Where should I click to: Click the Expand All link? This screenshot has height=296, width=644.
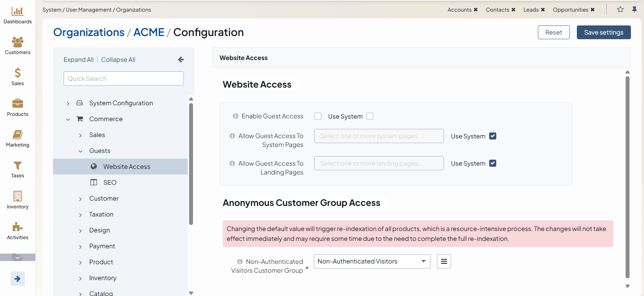78,60
